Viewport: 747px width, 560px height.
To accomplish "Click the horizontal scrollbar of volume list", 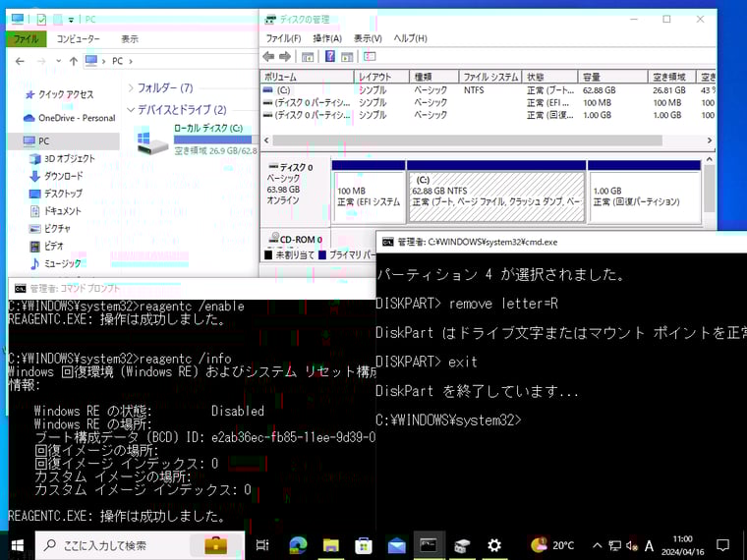I will (467, 140).
